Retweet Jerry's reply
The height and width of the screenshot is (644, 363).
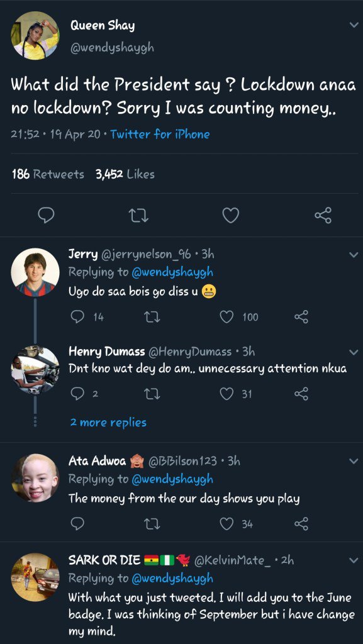[x=152, y=317]
